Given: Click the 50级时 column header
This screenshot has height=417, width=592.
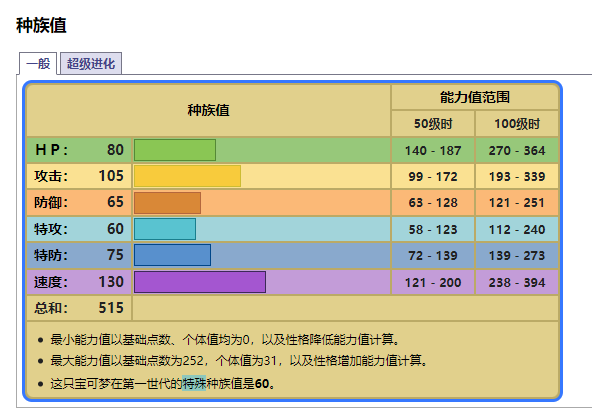Looking at the screenshot, I should click(x=433, y=124).
